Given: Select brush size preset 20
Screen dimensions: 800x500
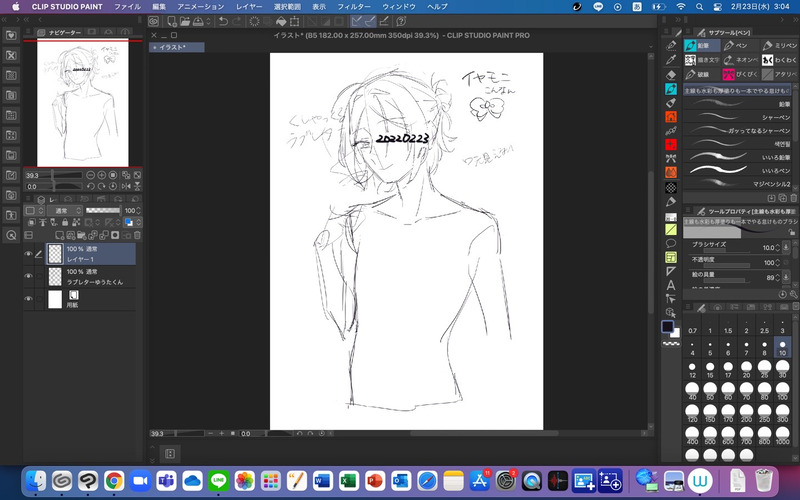Looking at the screenshot, I should coord(746,369).
